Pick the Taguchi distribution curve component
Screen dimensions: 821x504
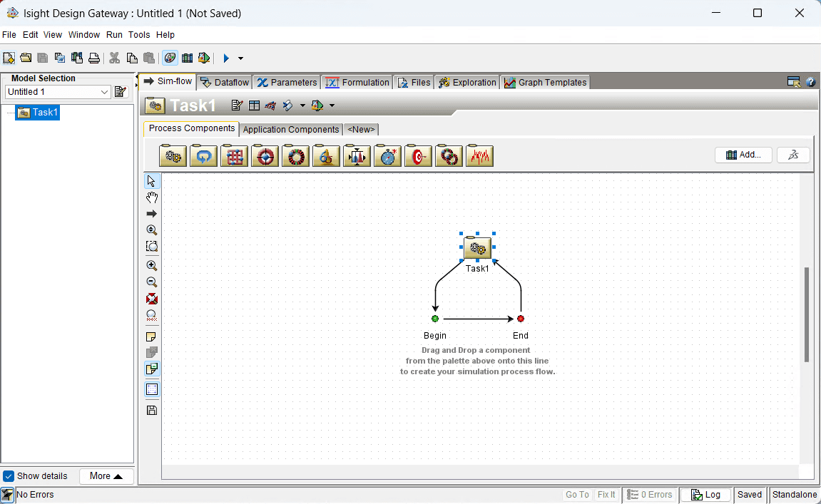tap(357, 155)
